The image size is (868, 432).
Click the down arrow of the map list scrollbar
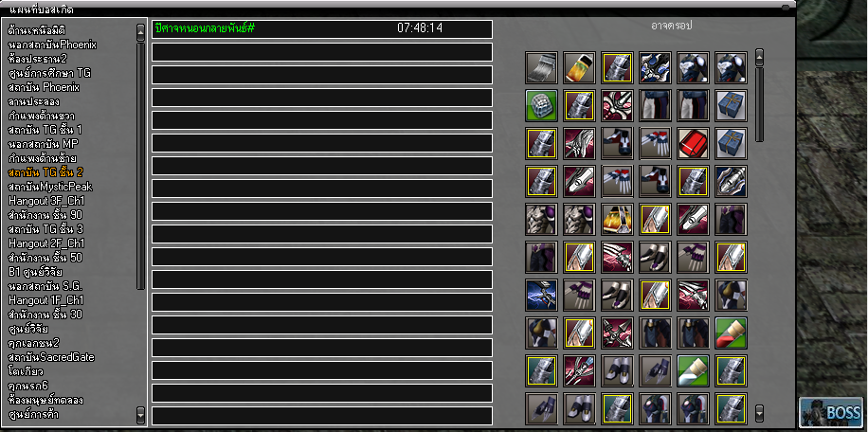pos(140,415)
